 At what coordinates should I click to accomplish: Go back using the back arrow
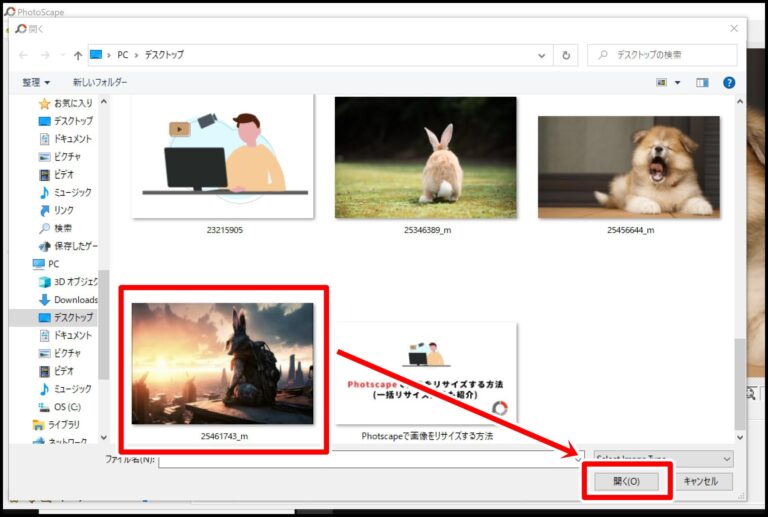pyautogui.click(x=23, y=55)
